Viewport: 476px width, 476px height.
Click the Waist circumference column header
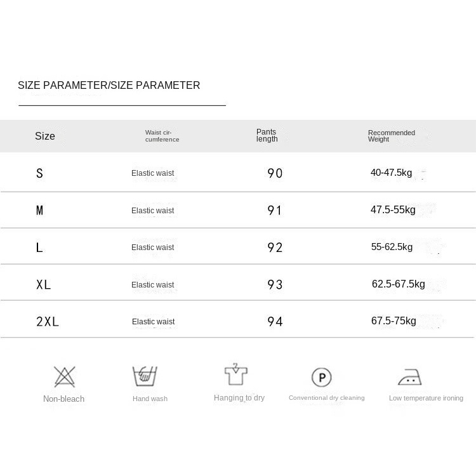(162, 136)
